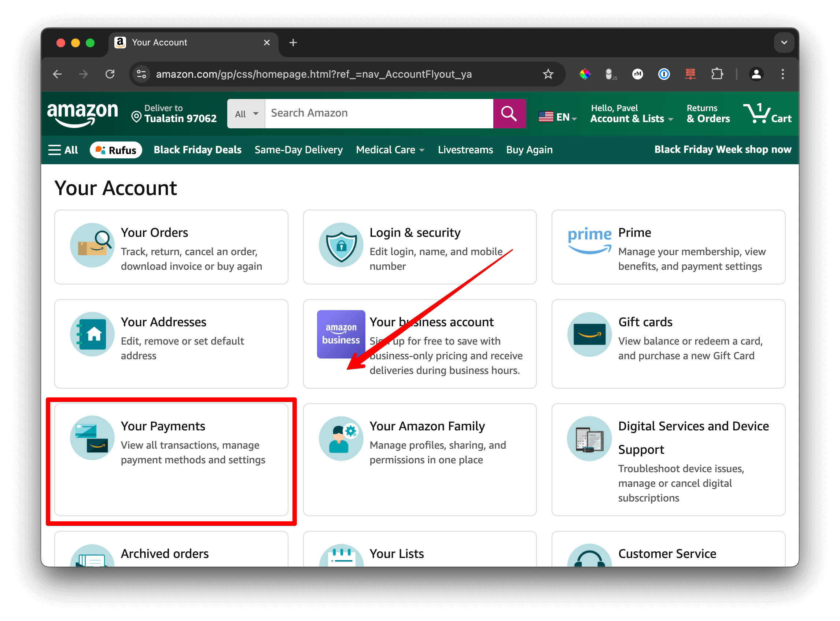Click the colorful pinwheel extension icon
Screen dimensions: 840x621
585,74
